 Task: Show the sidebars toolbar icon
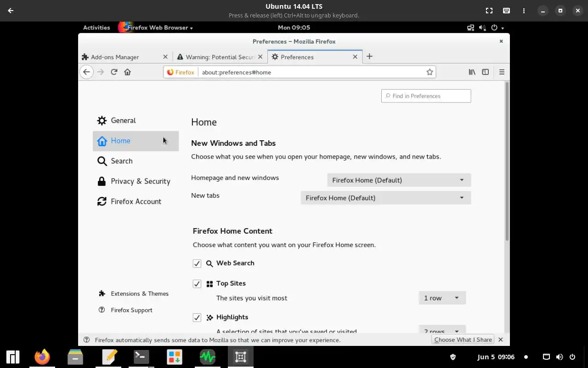coord(485,72)
